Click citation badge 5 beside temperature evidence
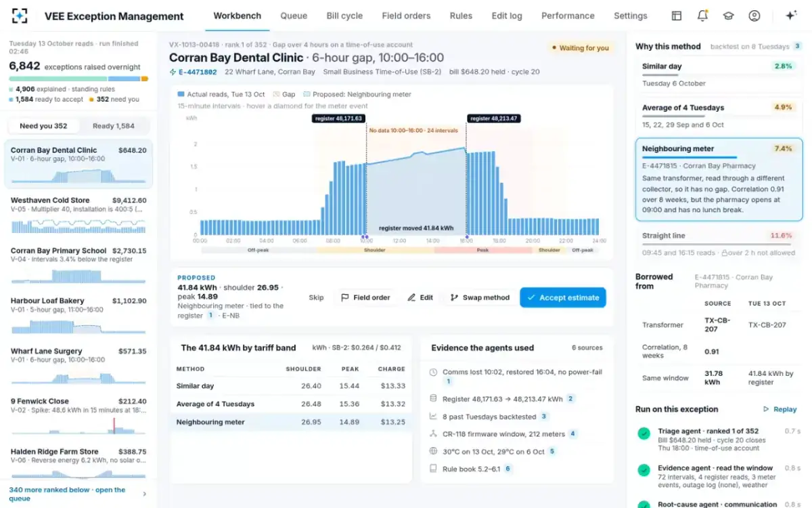 click(551, 451)
